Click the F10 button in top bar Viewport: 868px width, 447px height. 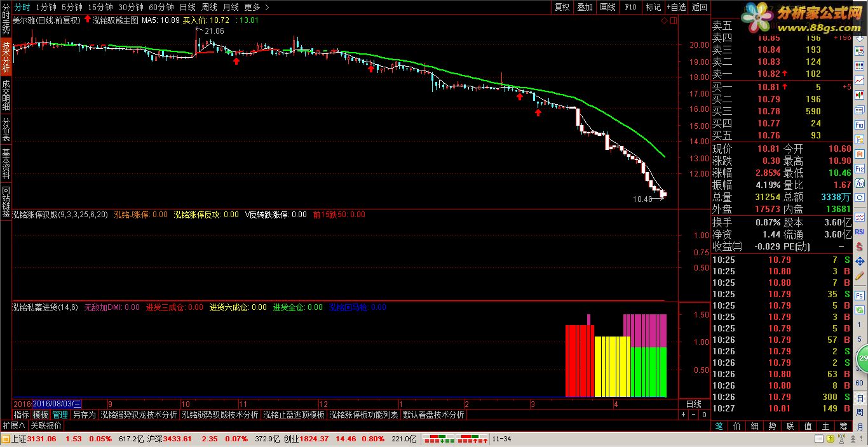point(630,7)
